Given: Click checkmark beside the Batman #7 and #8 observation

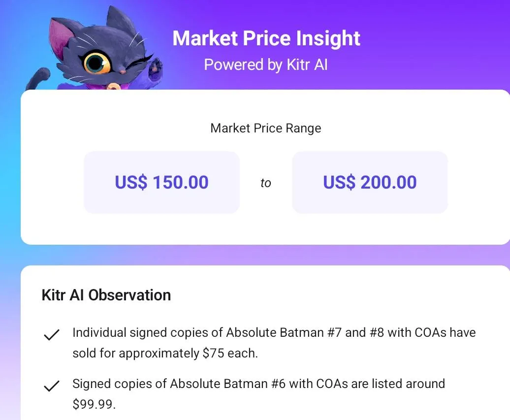Looking at the screenshot, I should pyautogui.click(x=52, y=335).
